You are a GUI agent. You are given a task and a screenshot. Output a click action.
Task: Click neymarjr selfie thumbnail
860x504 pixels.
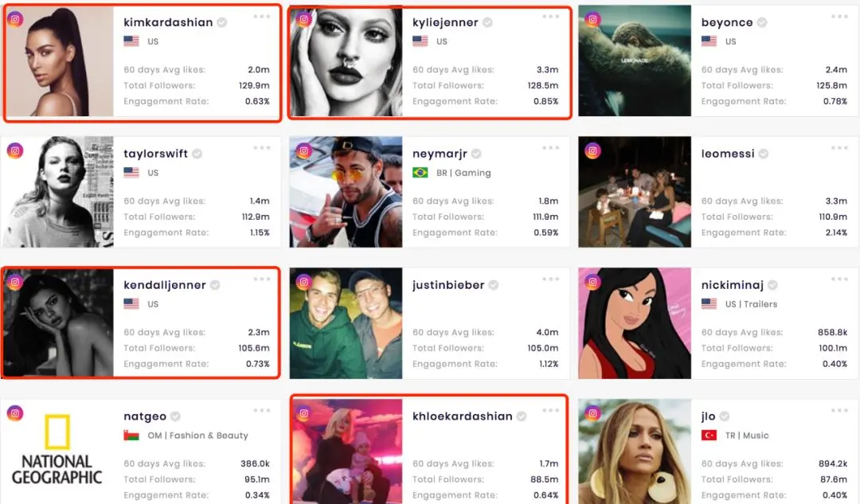(x=346, y=192)
